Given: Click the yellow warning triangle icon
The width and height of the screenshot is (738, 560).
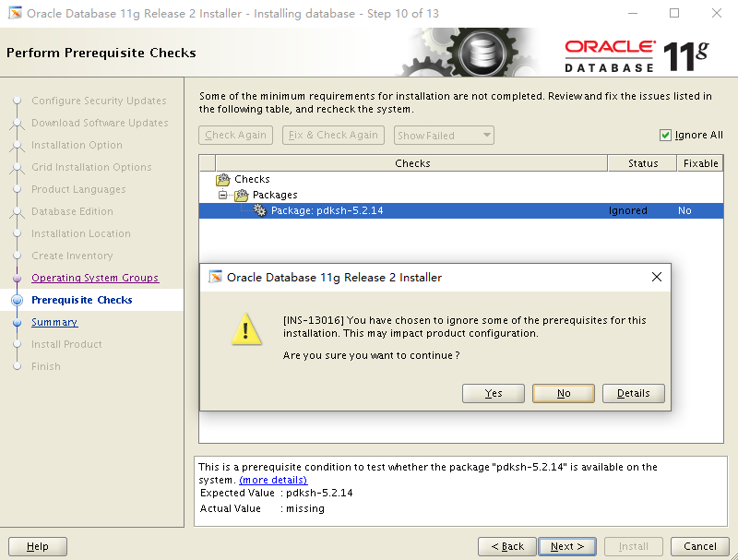Looking at the screenshot, I should point(246,329).
